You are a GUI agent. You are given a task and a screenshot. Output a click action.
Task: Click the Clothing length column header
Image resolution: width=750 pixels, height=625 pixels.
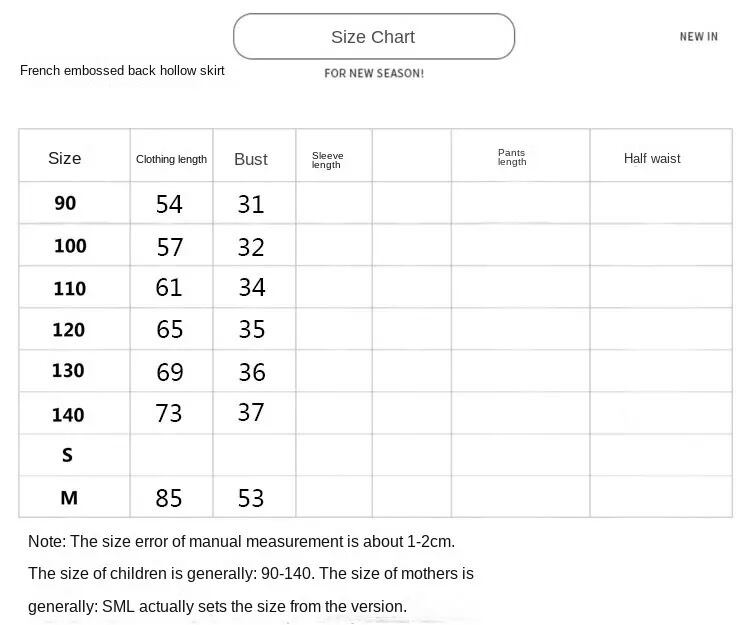pyautogui.click(x=171, y=159)
